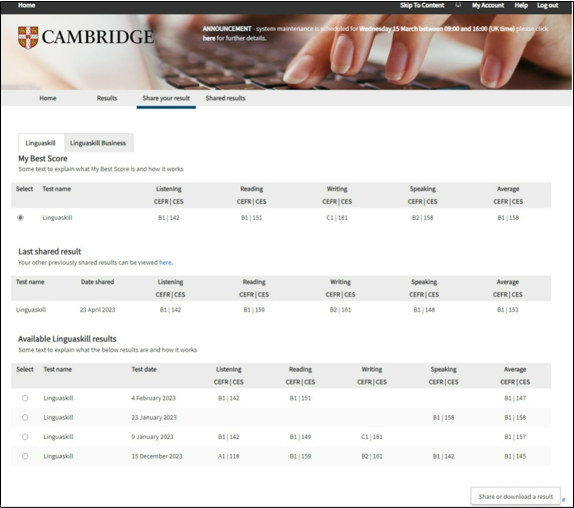The width and height of the screenshot is (574, 508).
Task: Click Log out
Action: click(x=548, y=5)
